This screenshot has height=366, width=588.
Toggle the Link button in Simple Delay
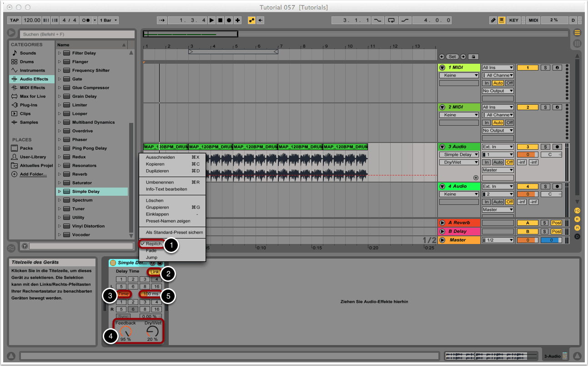155,272
